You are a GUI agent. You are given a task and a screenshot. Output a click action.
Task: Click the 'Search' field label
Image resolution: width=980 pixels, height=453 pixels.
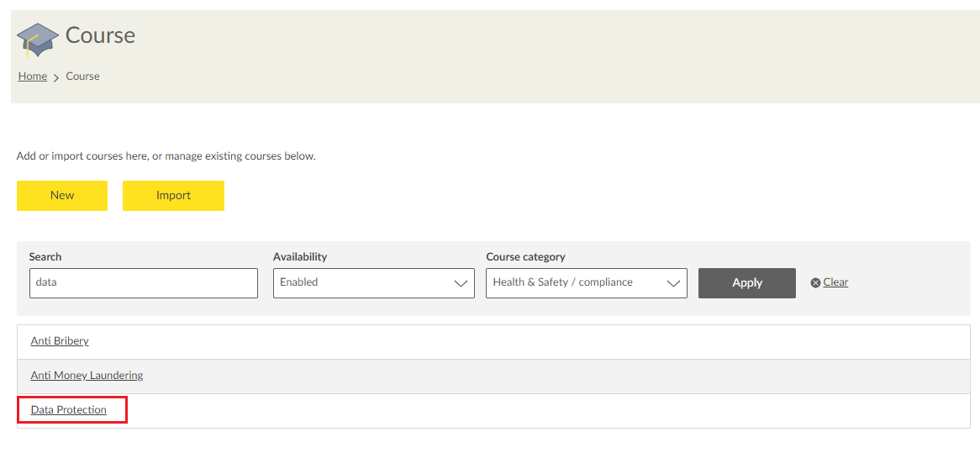(45, 257)
